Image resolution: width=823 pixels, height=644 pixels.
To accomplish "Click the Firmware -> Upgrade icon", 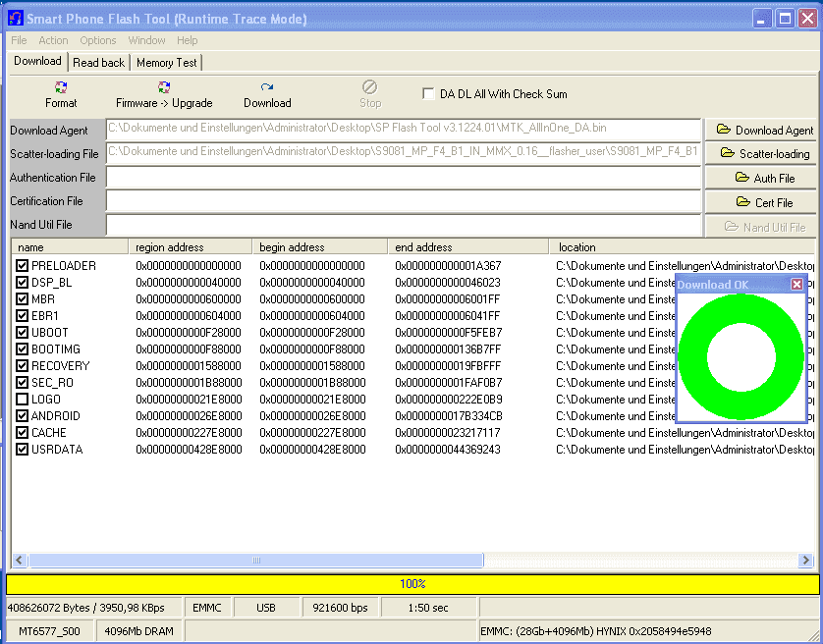I will click(x=164, y=87).
